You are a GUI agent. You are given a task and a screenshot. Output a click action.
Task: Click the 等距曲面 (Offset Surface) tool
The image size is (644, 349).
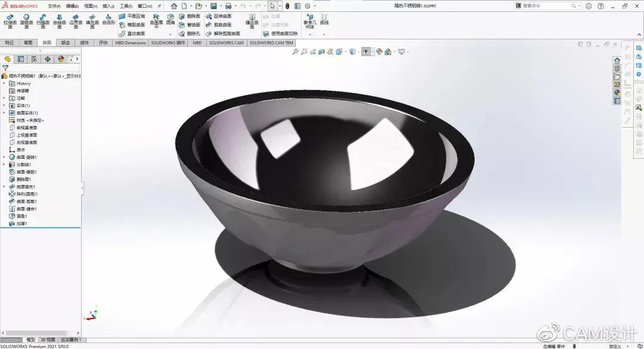point(132,24)
